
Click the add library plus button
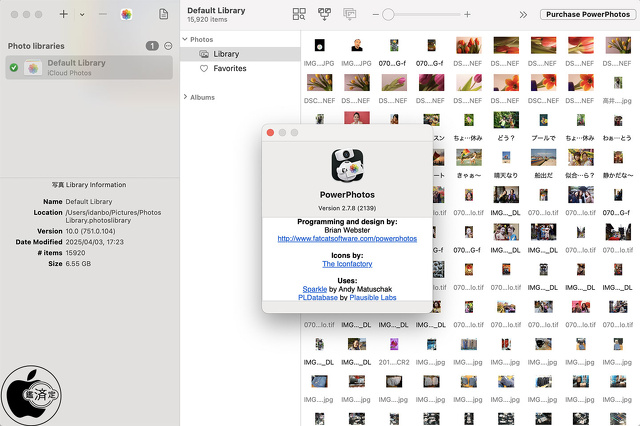[64, 15]
